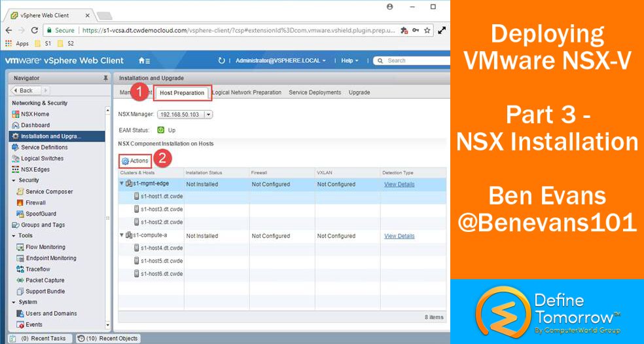Select the s1-host4.dt.cwde host row

(281, 248)
